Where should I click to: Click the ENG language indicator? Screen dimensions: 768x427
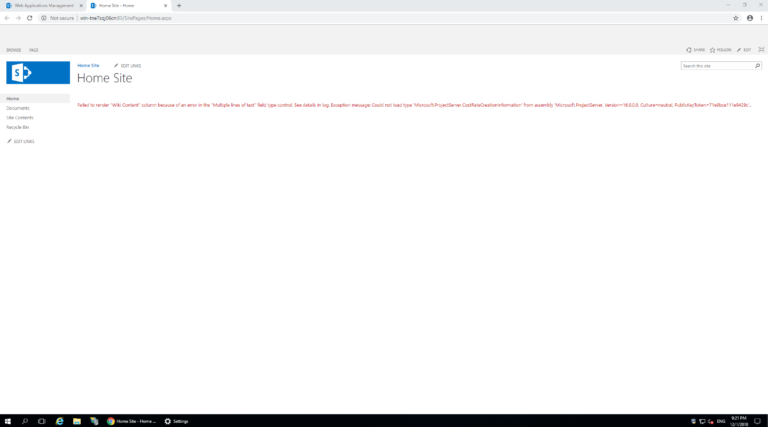[x=721, y=421]
